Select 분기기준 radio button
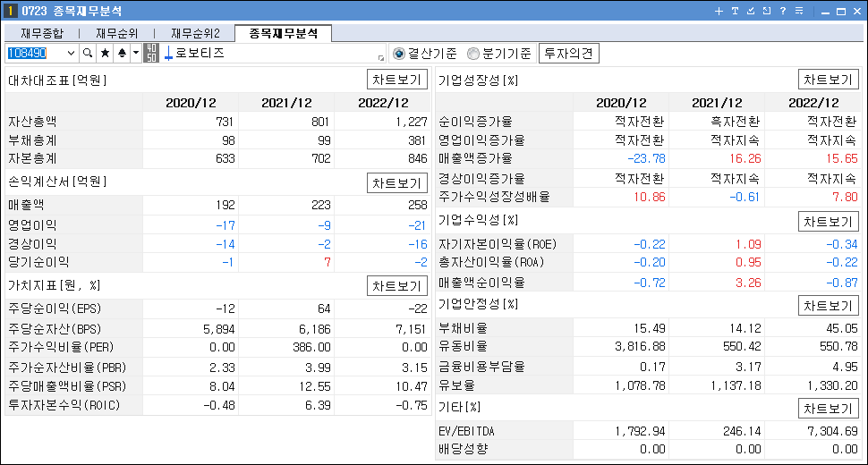Image resolution: width=868 pixels, height=465 pixels. (x=472, y=54)
